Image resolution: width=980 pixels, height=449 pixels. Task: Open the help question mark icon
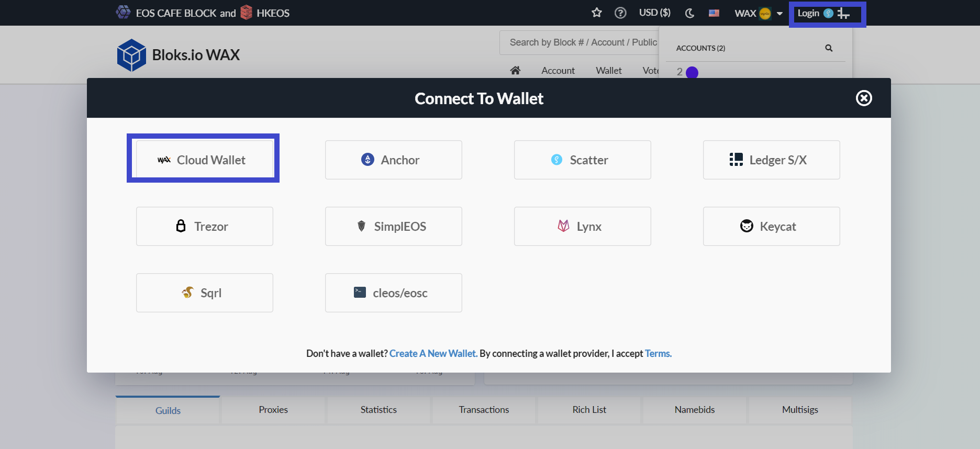[x=620, y=13]
